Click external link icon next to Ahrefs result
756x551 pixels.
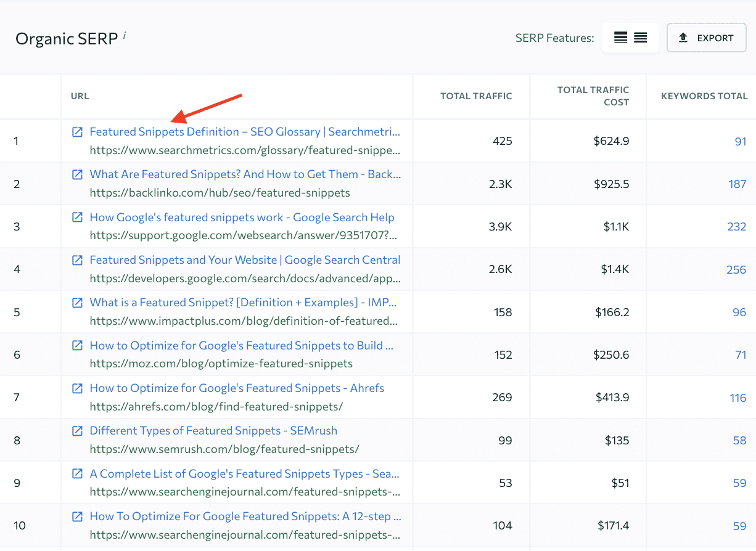(77, 388)
